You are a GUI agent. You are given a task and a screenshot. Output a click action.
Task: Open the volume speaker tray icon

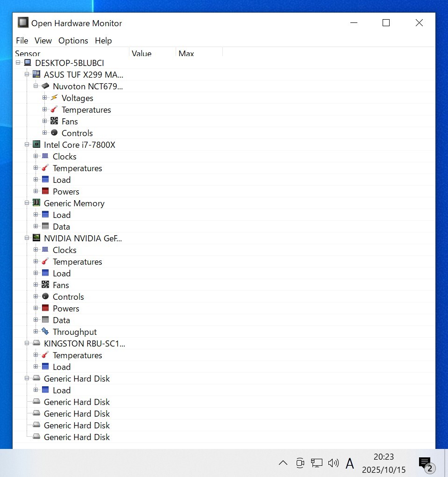(334, 463)
